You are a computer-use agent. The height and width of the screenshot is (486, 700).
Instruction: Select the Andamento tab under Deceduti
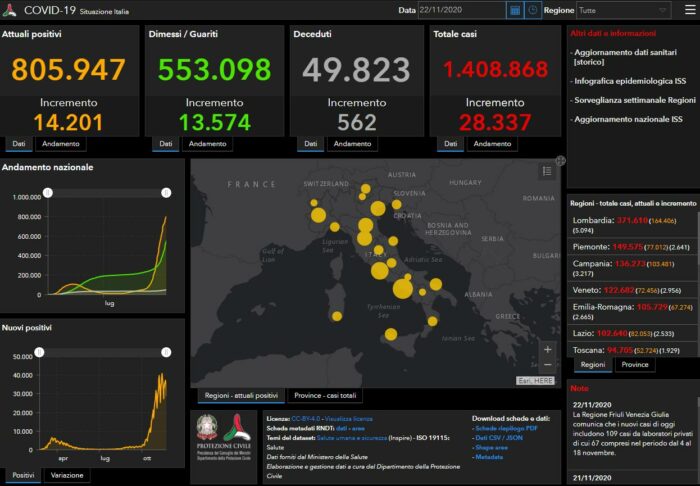(x=356, y=144)
